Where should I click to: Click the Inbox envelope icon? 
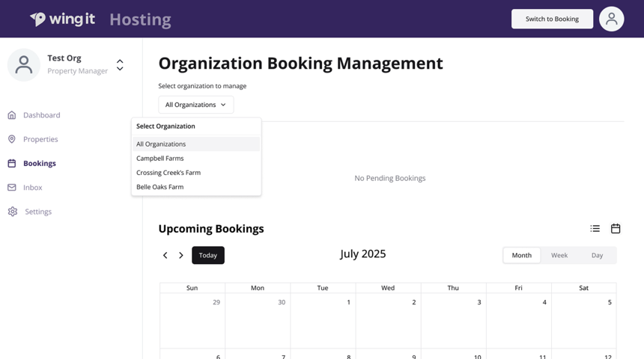tap(12, 188)
